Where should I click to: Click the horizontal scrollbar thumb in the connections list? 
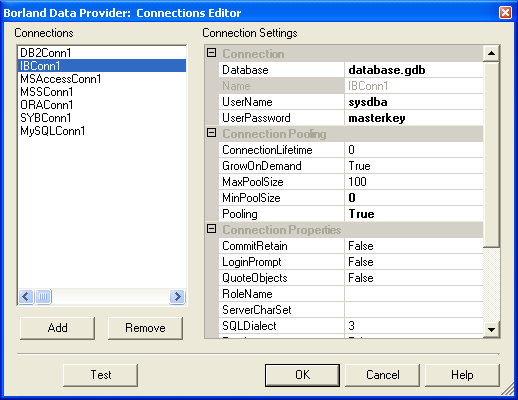point(43,296)
